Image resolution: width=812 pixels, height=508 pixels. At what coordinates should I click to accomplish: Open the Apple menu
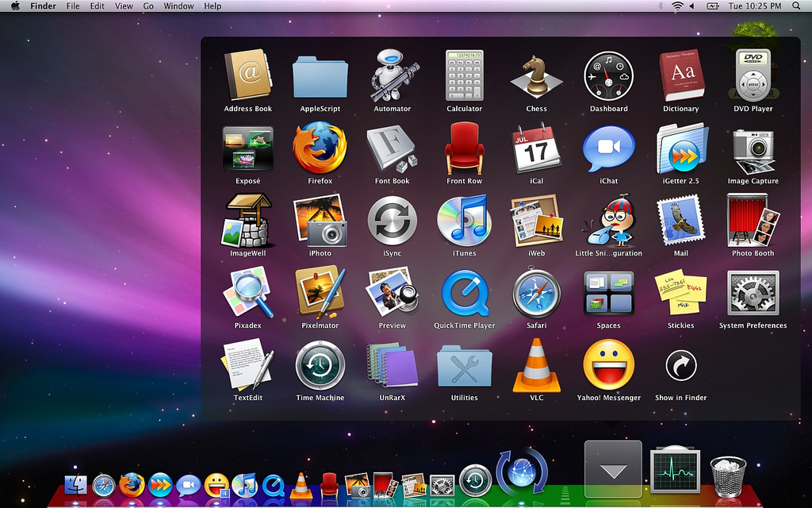click(15, 6)
